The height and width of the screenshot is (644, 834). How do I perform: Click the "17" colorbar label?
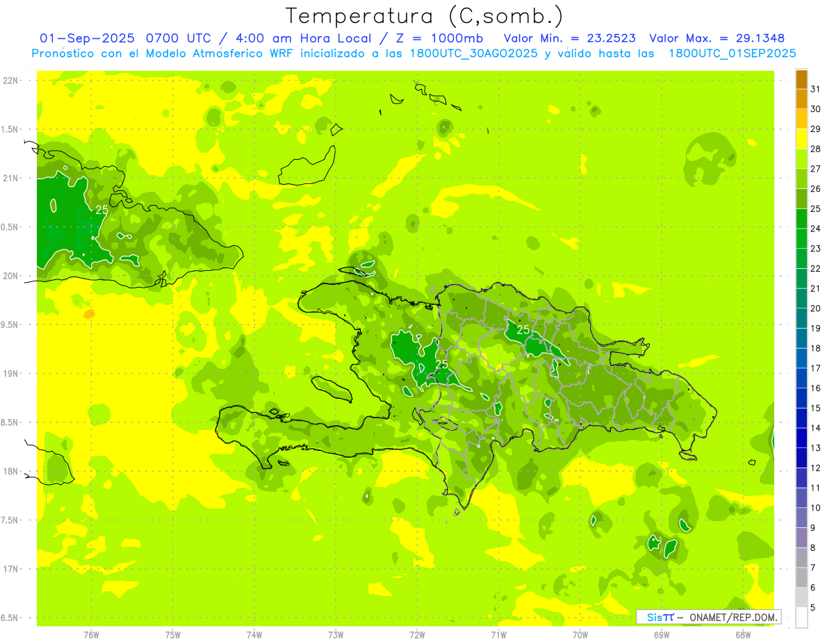pyautogui.click(x=816, y=368)
